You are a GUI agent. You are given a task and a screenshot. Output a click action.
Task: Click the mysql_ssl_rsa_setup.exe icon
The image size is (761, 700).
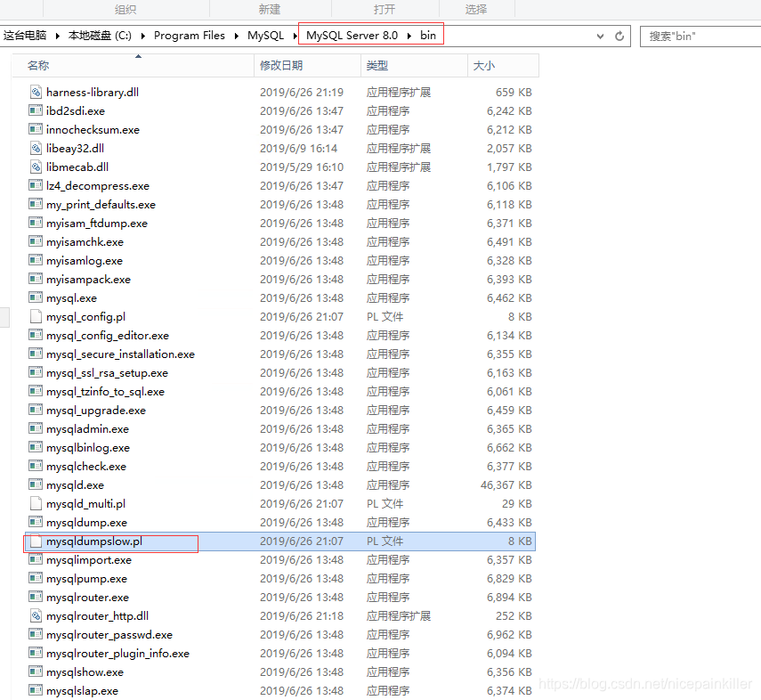click(36, 372)
